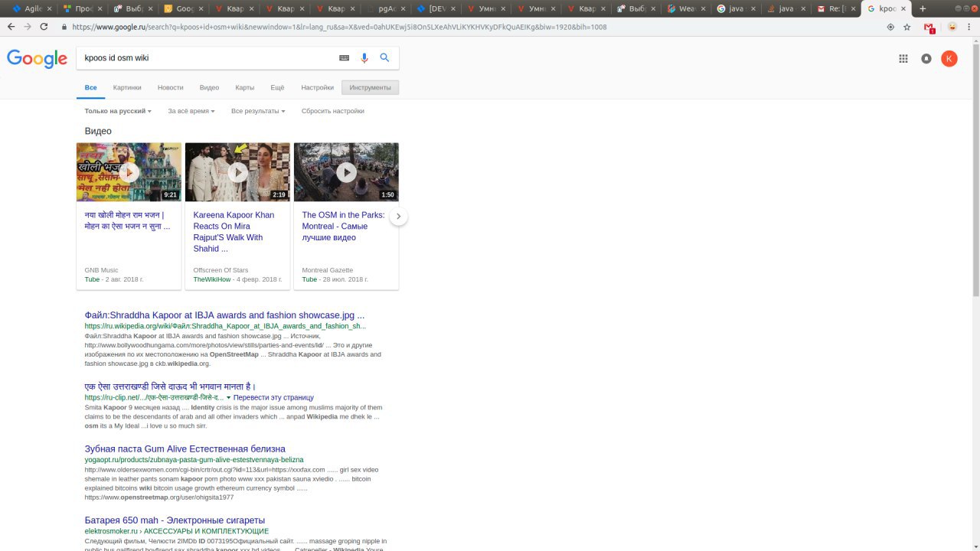Play the GNB Music bhajan video
Viewport: 980px width, 551px height.
coord(129,172)
